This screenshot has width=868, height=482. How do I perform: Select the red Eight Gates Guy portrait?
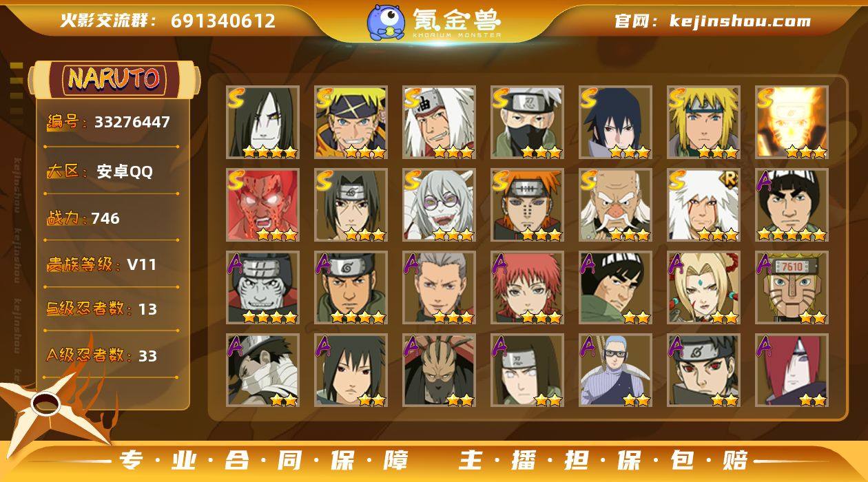(x=262, y=205)
